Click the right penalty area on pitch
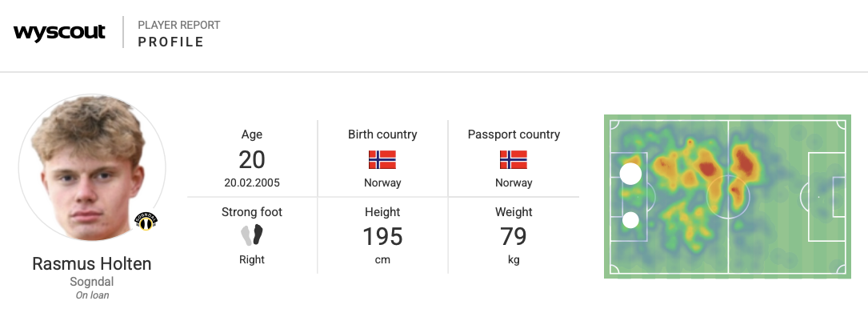This screenshot has width=868, height=325. [827, 197]
